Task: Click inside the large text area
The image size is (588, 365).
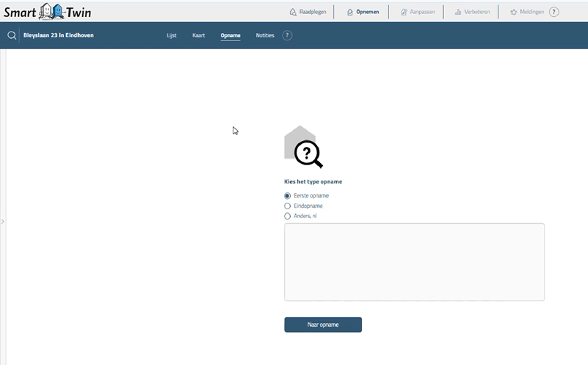Action: click(x=414, y=262)
